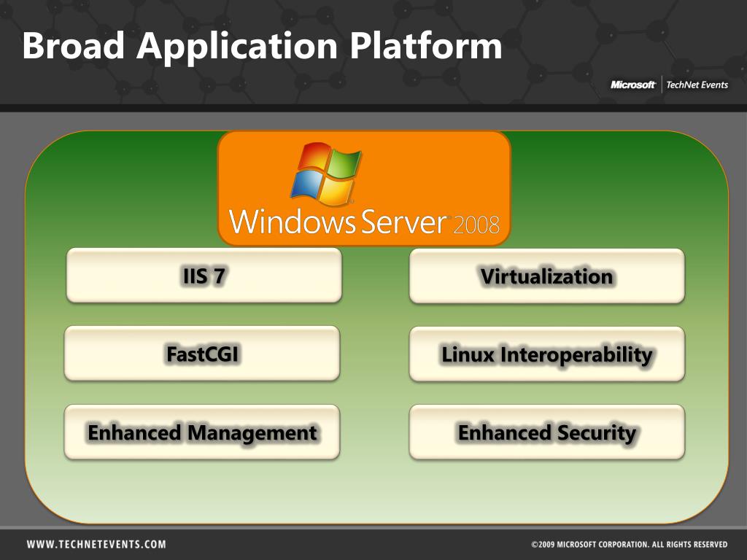Image resolution: width=747 pixels, height=560 pixels.
Task: Click the Broad Application Platform title
Action: click(262, 46)
